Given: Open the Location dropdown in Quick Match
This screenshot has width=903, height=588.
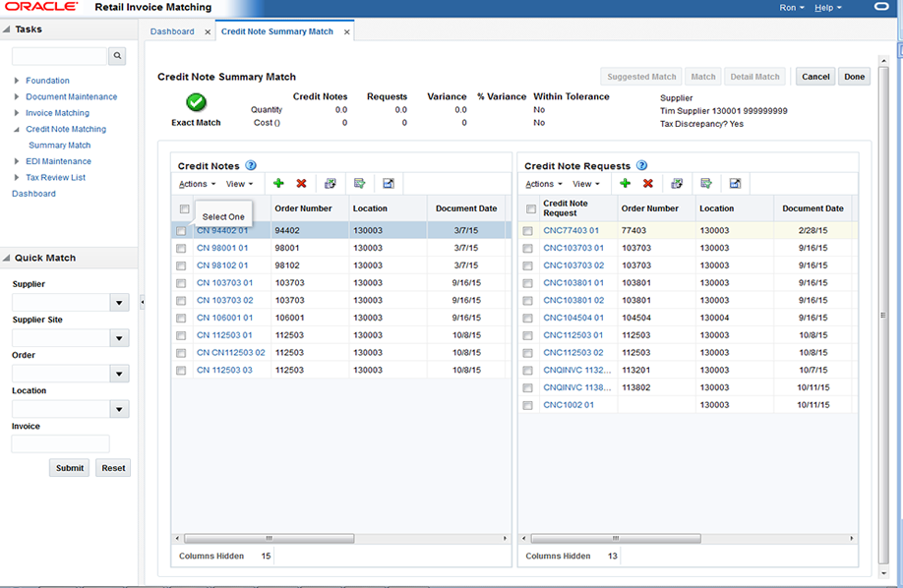Looking at the screenshot, I should pos(119,409).
